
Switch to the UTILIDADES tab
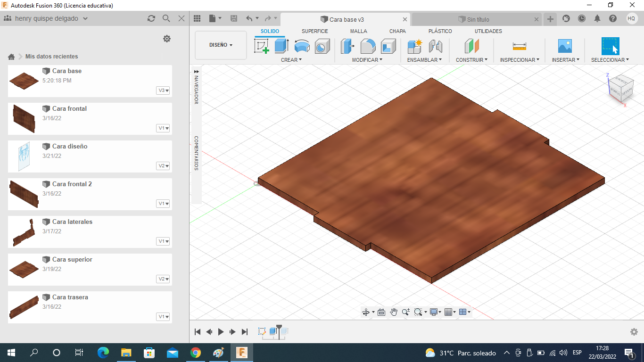488,31
